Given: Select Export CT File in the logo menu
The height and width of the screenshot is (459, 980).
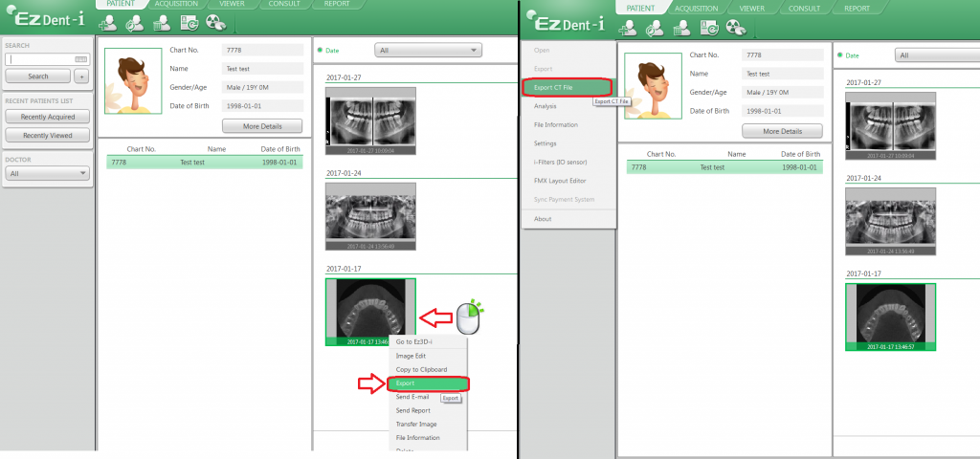Looking at the screenshot, I should [568, 87].
